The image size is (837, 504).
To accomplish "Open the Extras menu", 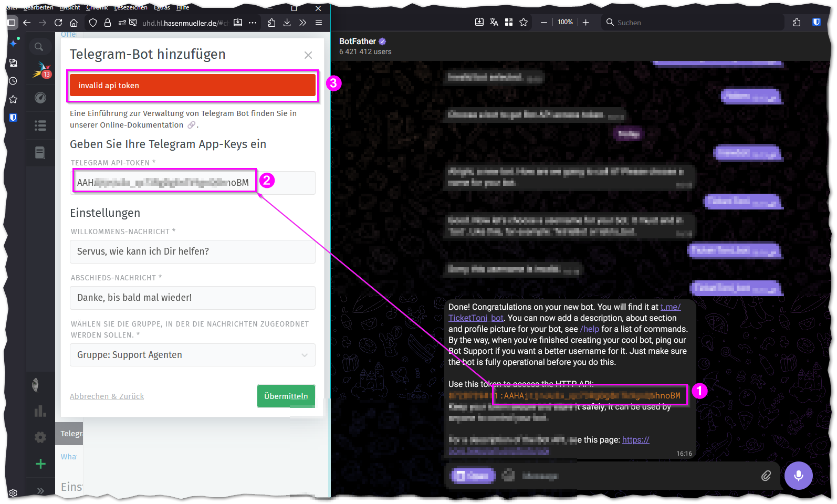I will 162,7.
